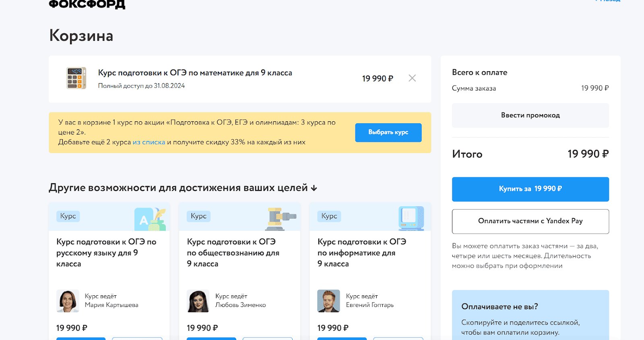Open the ОГЭ по обществознанию course card title
The image size is (644, 340).
point(233,253)
